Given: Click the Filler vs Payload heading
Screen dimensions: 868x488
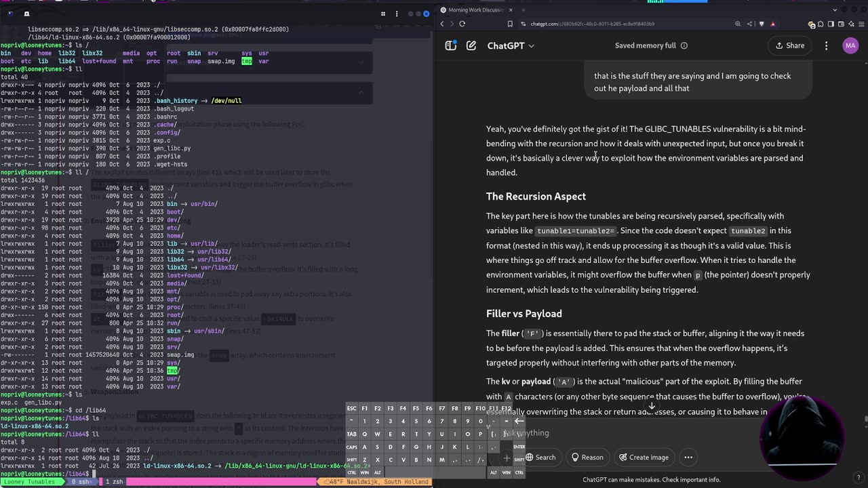Looking at the screenshot, I should pyautogui.click(x=524, y=314).
